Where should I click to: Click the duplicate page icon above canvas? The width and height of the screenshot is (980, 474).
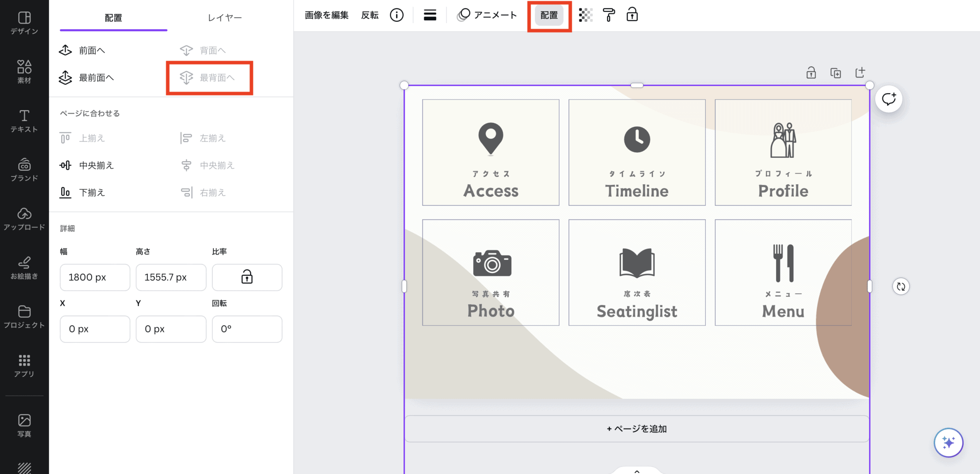point(836,73)
